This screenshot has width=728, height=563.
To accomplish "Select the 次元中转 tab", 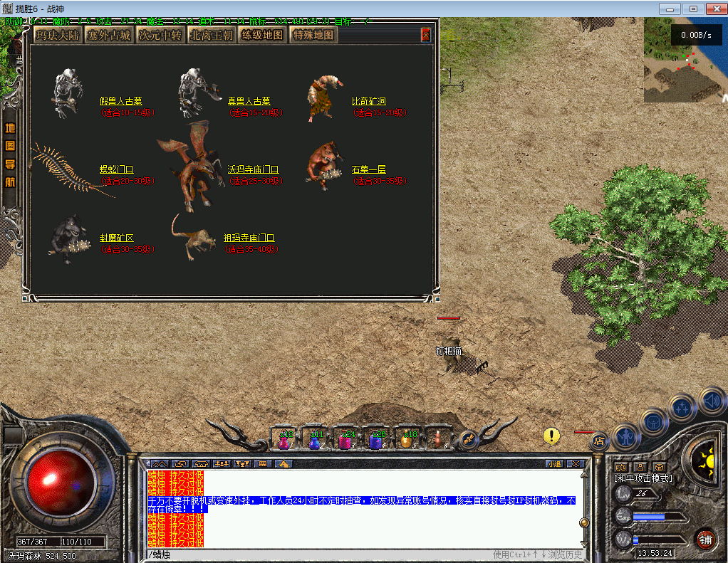I will [160, 35].
